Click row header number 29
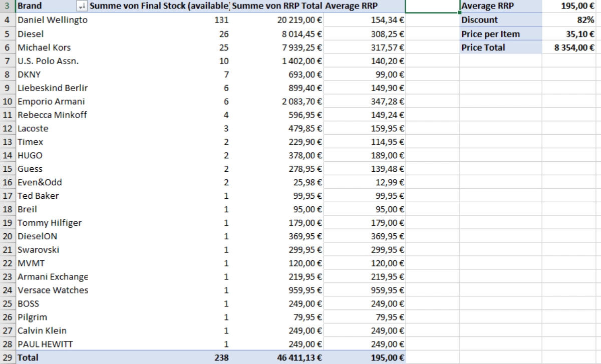Image resolution: width=601 pixels, height=364 pixels. 7,358
